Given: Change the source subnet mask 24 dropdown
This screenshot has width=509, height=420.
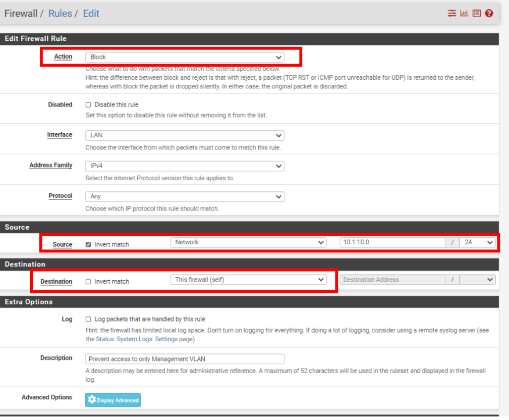Looking at the screenshot, I should click(x=477, y=243).
